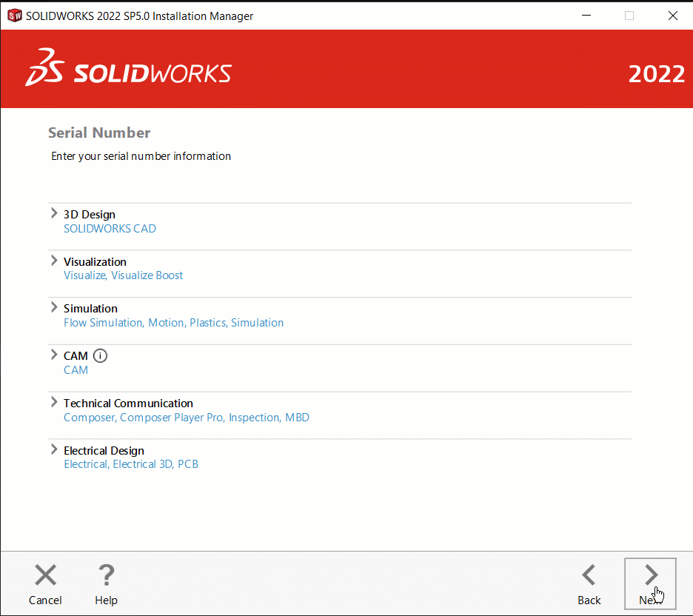This screenshot has height=616, width=693.
Task: Expand the Visualization section chevron
Action: coord(54,261)
